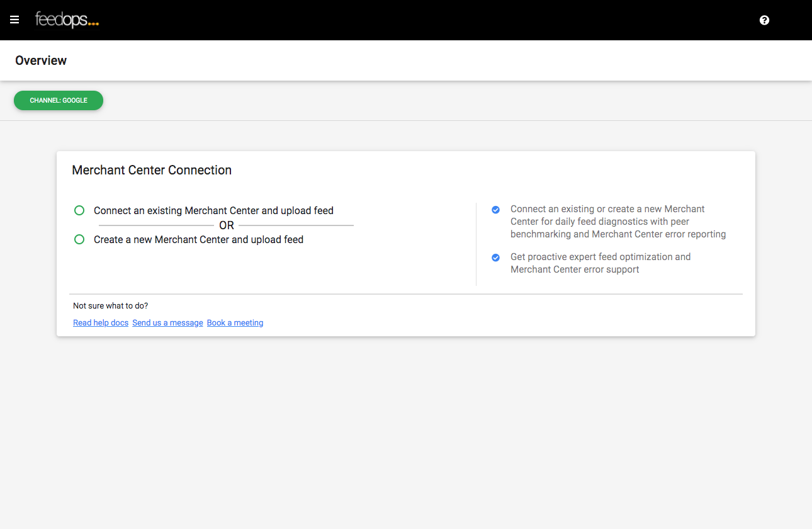Click the Merchant Center Connection heading
Image resolution: width=812 pixels, height=529 pixels.
point(152,170)
